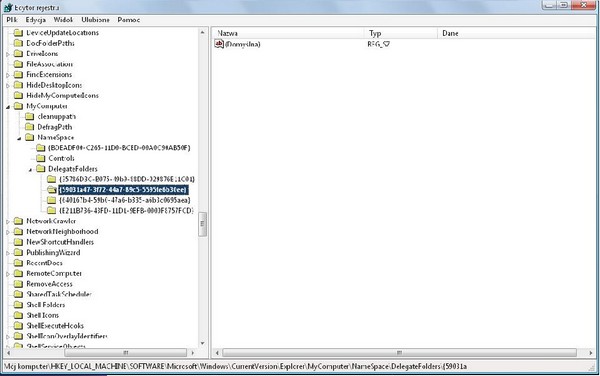
Task: Click the folder icon of DelegateFolders
Action: 41,169
